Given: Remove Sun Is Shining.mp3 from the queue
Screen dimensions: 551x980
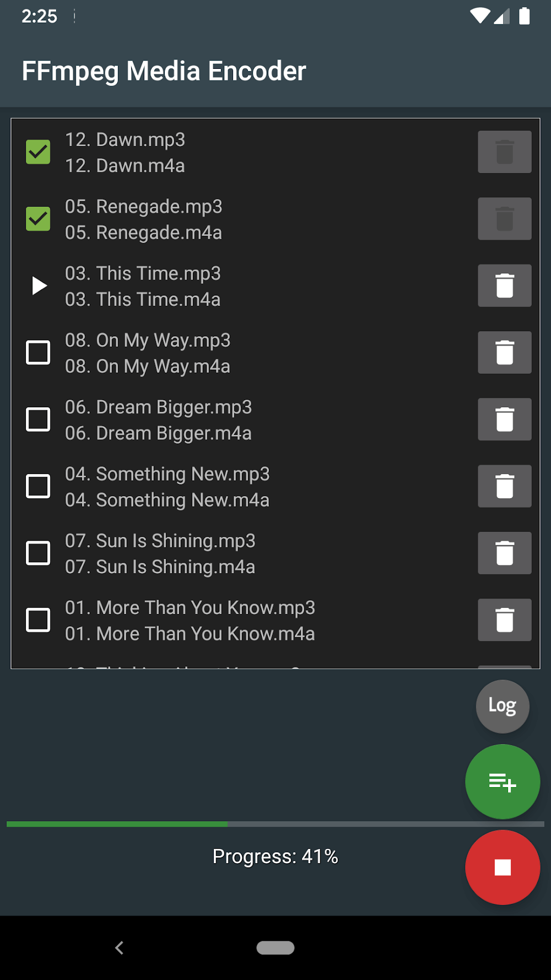Looking at the screenshot, I should pos(504,553).
